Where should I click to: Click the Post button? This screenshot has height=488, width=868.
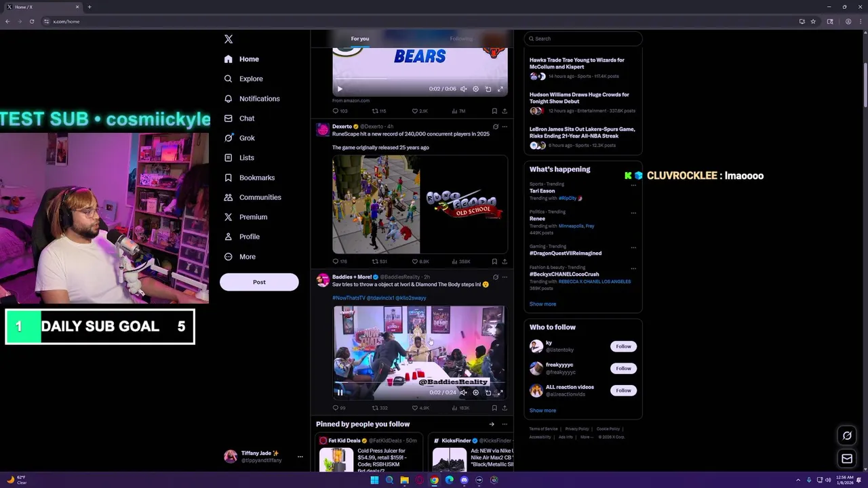(x=259, y=282)
